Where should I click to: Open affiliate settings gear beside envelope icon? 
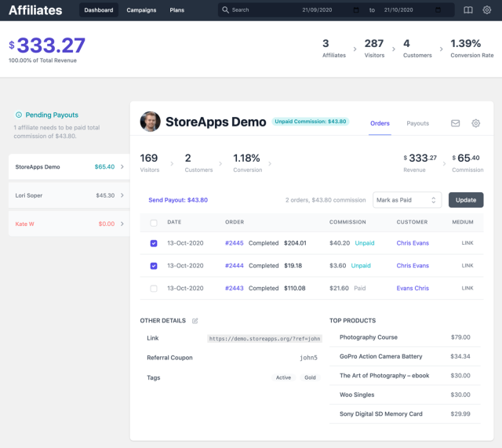point(476,123)
